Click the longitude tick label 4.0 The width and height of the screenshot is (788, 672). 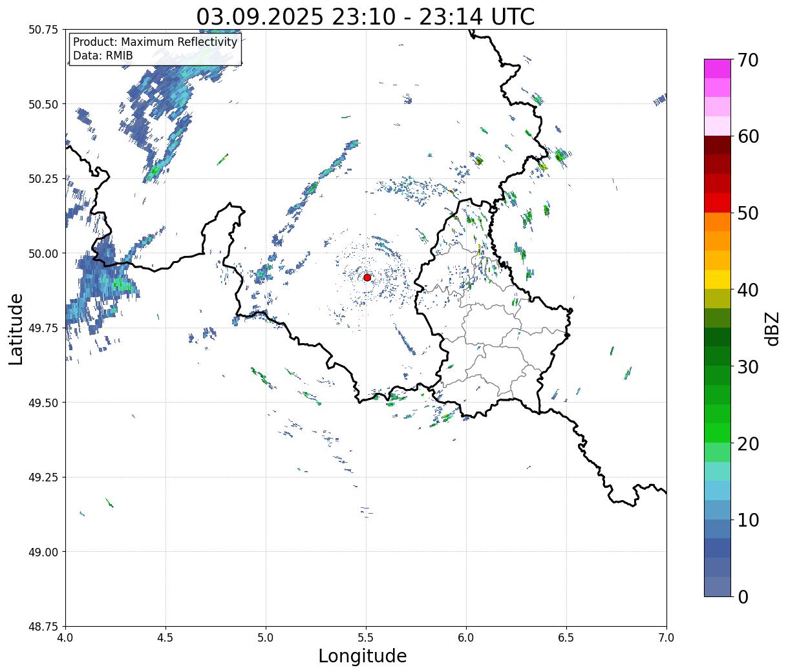tap(65, 638)
